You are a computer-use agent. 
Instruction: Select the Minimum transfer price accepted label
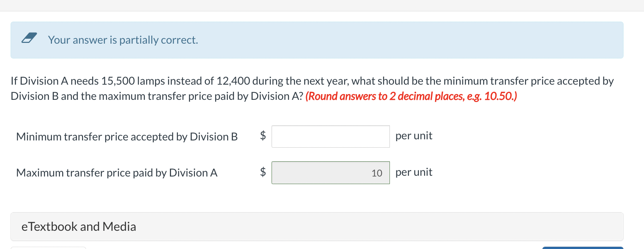point(127,137)
